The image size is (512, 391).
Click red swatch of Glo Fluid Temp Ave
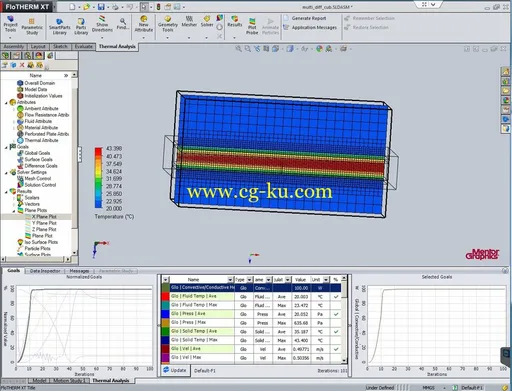165,296
